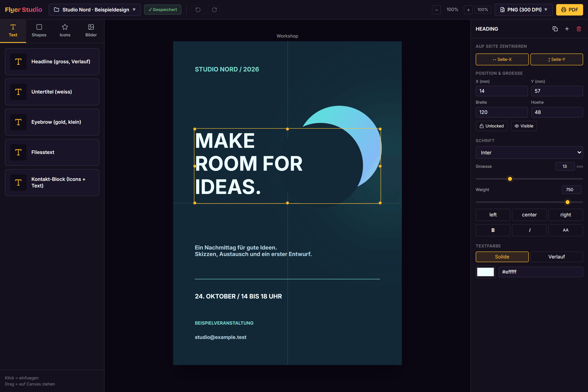Toggle the Visible eye button
Viewport: 588px width, 392px height.
[524, 126]
